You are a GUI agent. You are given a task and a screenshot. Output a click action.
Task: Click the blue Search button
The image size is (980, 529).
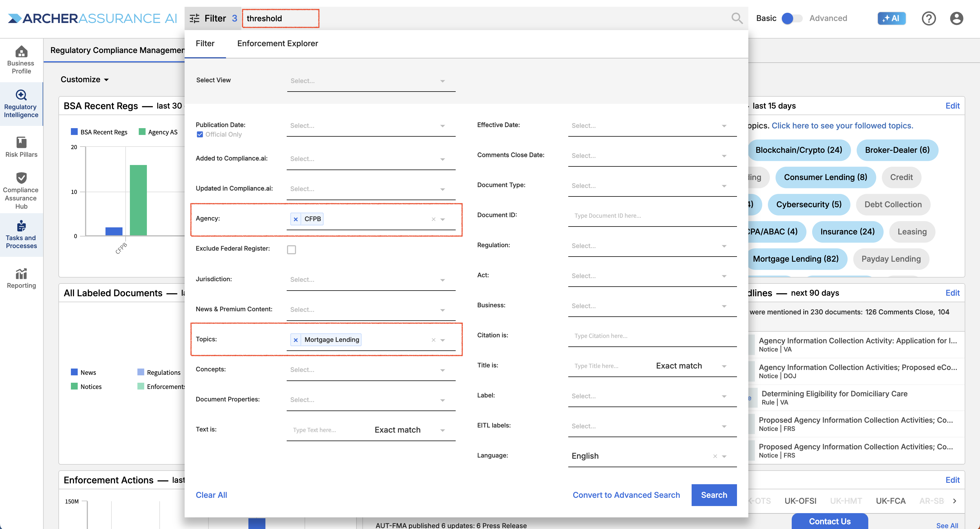coord(714,495)
